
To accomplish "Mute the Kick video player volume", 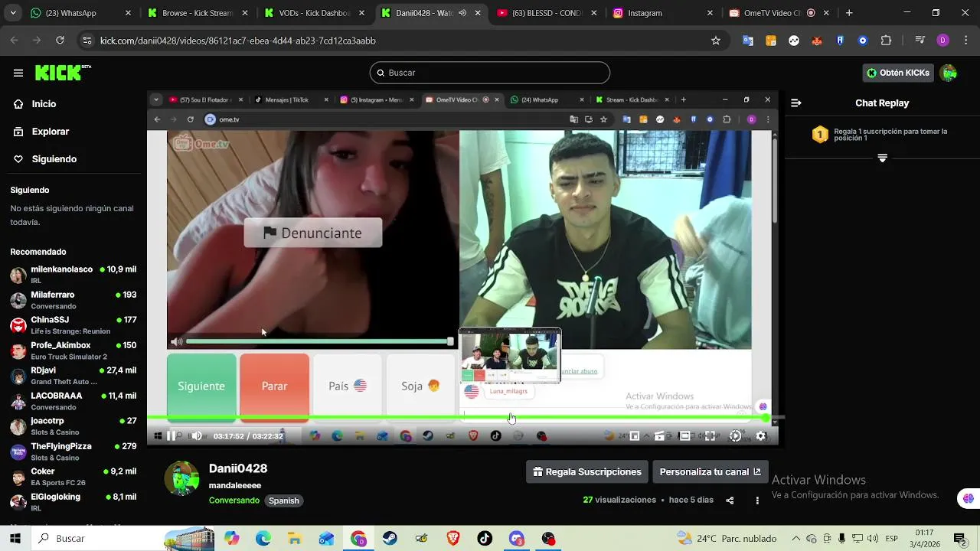I will pyautogui.click(x=197, y=436).
